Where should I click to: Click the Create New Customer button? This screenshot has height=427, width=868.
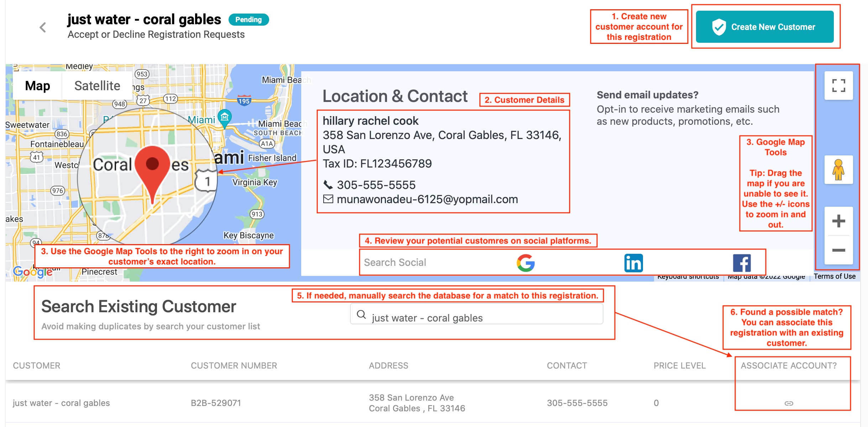click(764, 27)
